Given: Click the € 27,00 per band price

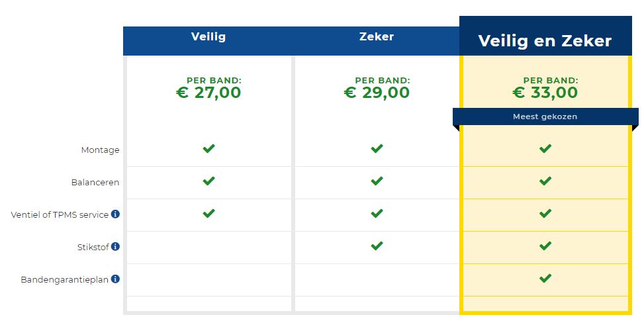Looking at the screenshot, I should pos(208,93).
